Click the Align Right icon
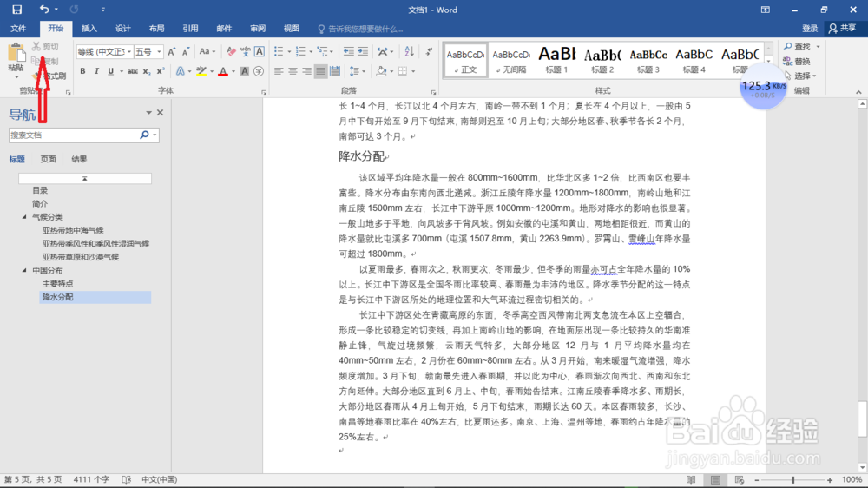868x488 pixels. 306,71
